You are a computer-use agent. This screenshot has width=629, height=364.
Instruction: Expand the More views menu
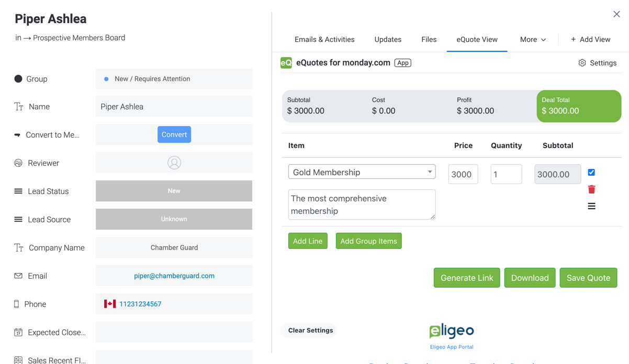[533, 39]
